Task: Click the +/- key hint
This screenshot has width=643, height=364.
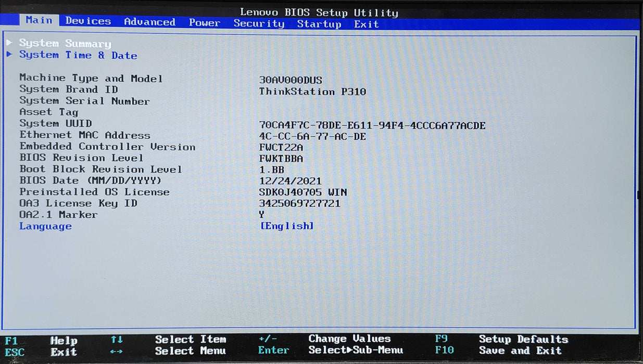Action: [268, 339]
